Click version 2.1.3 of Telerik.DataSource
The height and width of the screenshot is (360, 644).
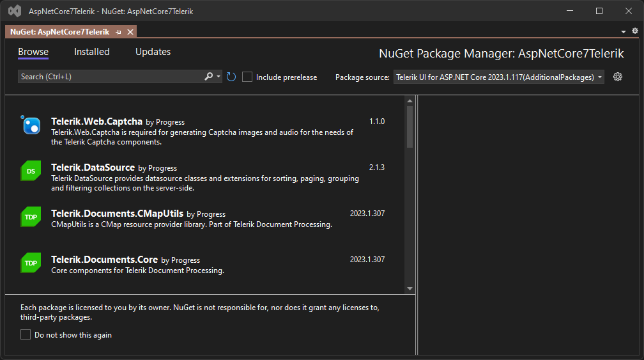[377, 168]
